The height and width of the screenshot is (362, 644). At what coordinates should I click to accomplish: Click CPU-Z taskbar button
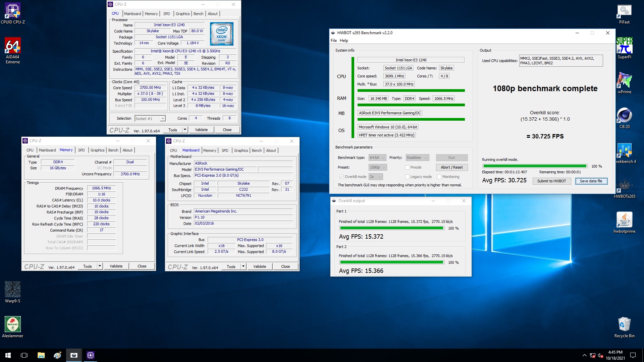tap(90, 355)
